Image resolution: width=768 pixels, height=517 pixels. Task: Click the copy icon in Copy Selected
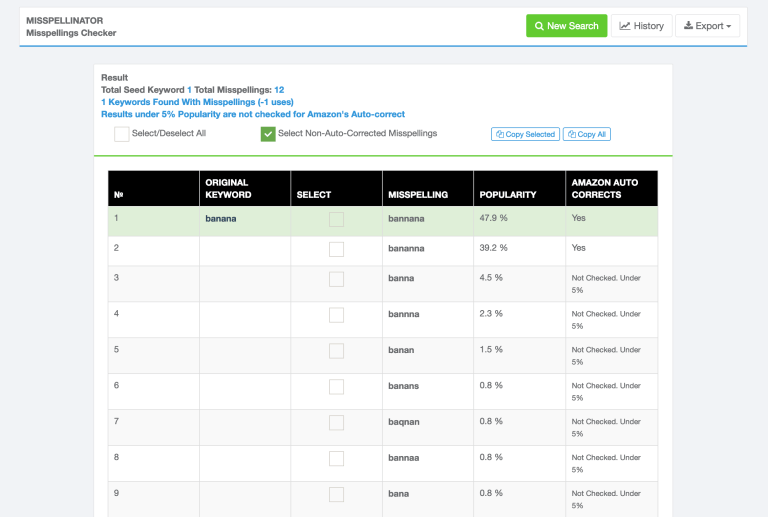pyautogui.click(x=500, y=134)
